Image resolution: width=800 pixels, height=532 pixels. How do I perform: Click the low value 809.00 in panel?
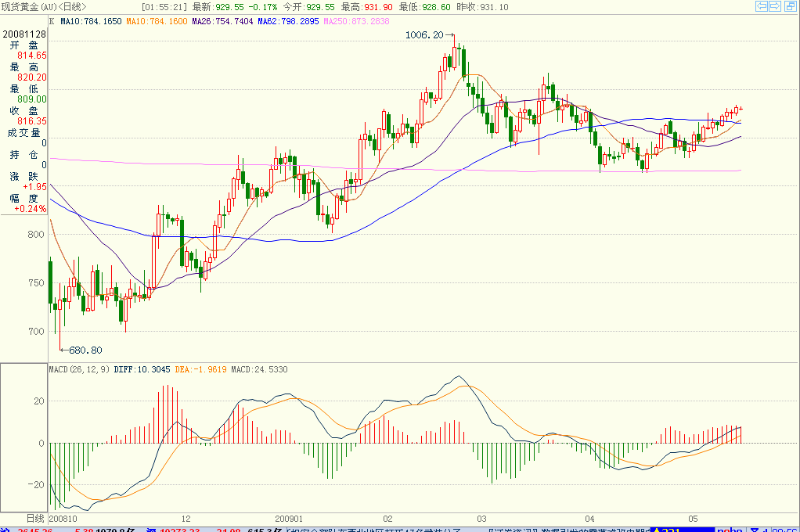coord(31,99)
